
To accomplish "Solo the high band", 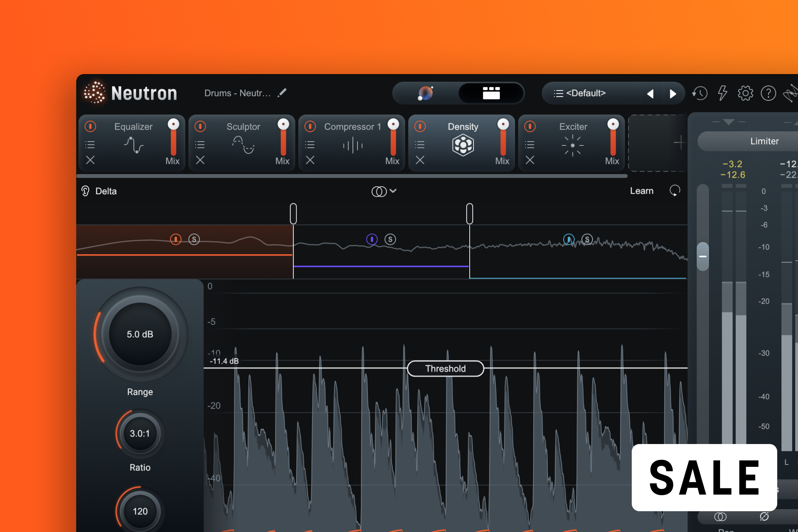I will 587,239.
